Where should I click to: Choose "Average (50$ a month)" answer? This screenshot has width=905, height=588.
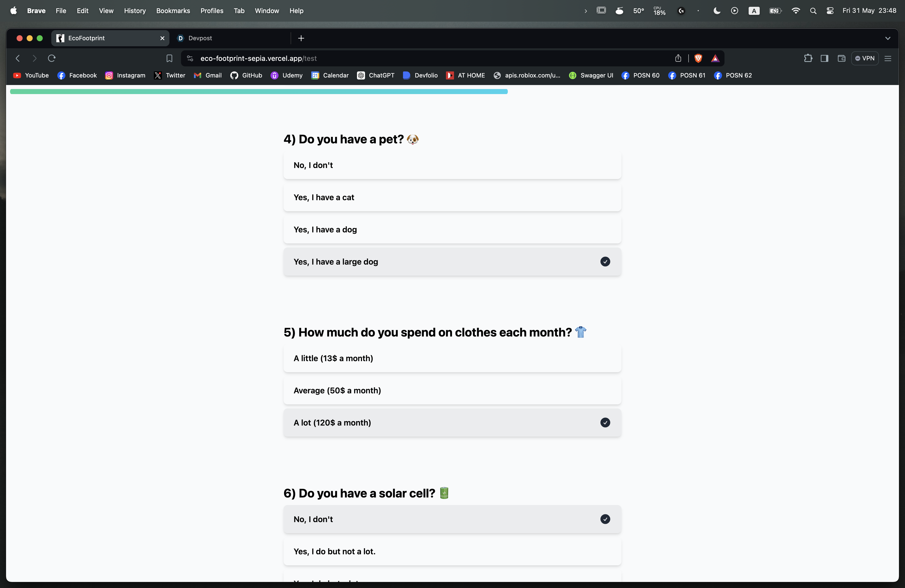(x=452, y=391)
